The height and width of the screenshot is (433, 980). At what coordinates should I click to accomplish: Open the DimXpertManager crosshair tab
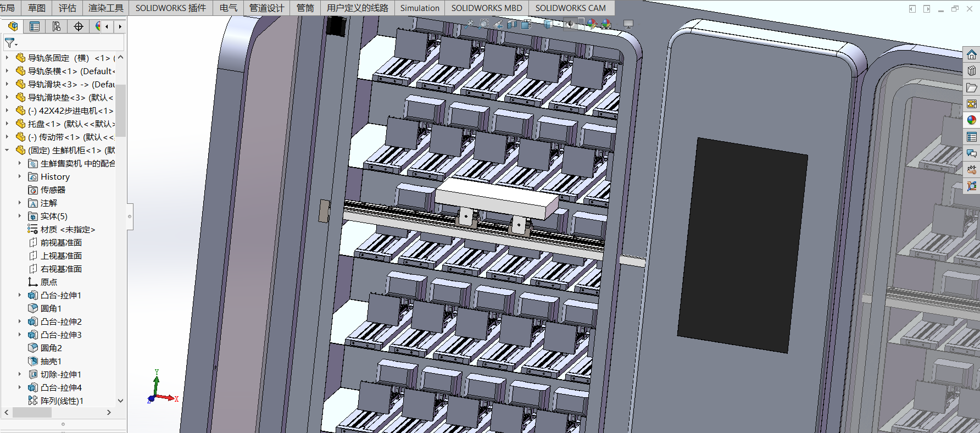(x=79, y=26)
